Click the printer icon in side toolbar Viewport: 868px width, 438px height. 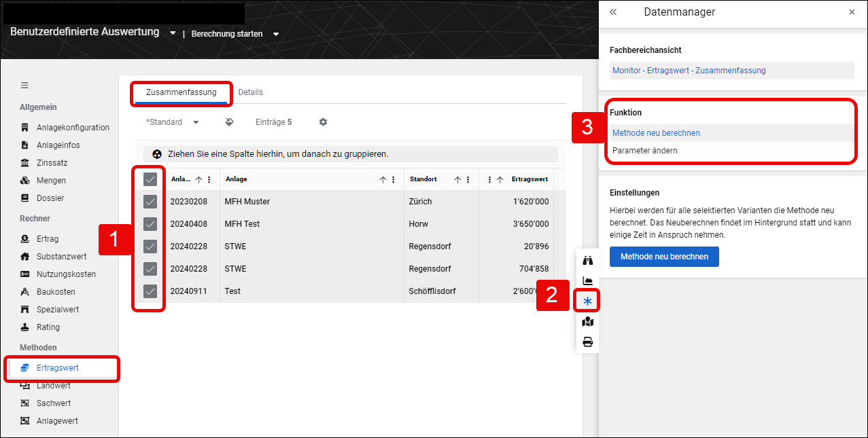tap(588, 342)
